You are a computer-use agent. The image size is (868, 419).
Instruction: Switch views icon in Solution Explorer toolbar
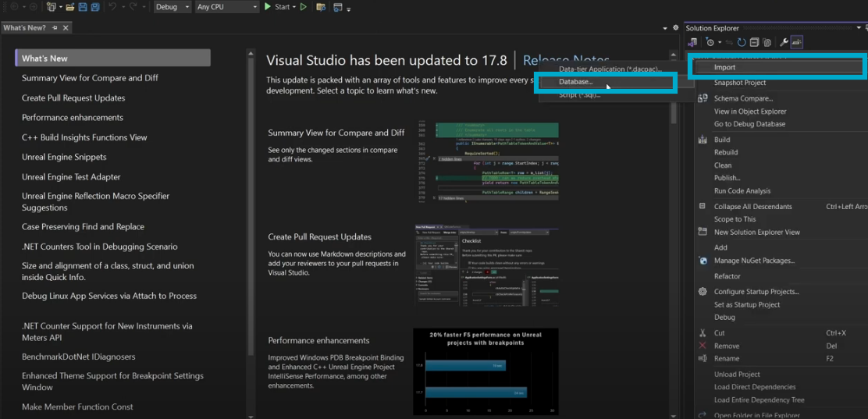(692, 42)
